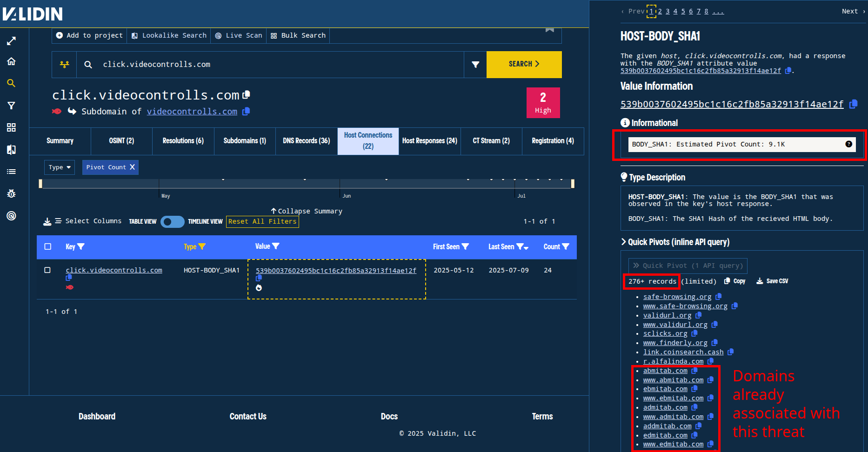Open the Type filter dropdown

pos(60,167)
